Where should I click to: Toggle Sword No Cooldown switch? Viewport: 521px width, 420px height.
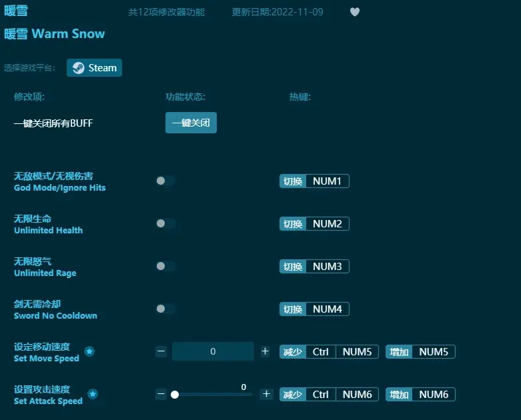165,309
